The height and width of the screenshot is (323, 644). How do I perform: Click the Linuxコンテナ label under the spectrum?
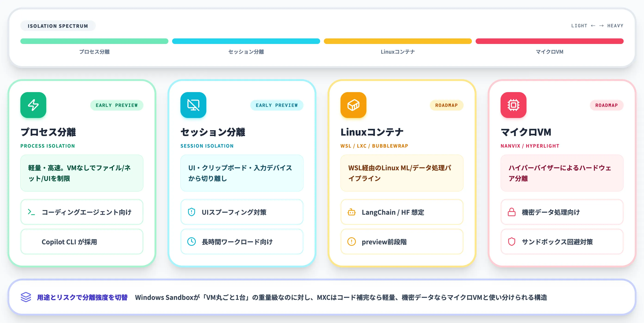click(x=398, y=52)
